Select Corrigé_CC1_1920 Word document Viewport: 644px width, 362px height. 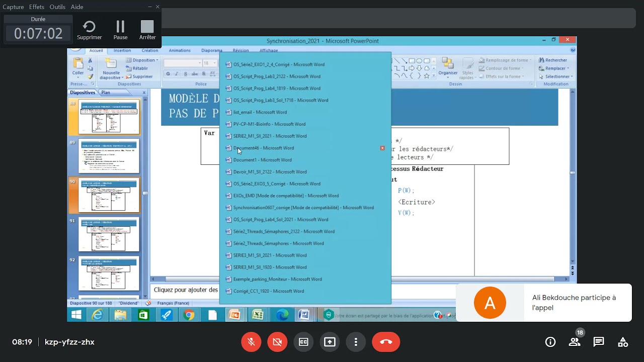(305, 291)
